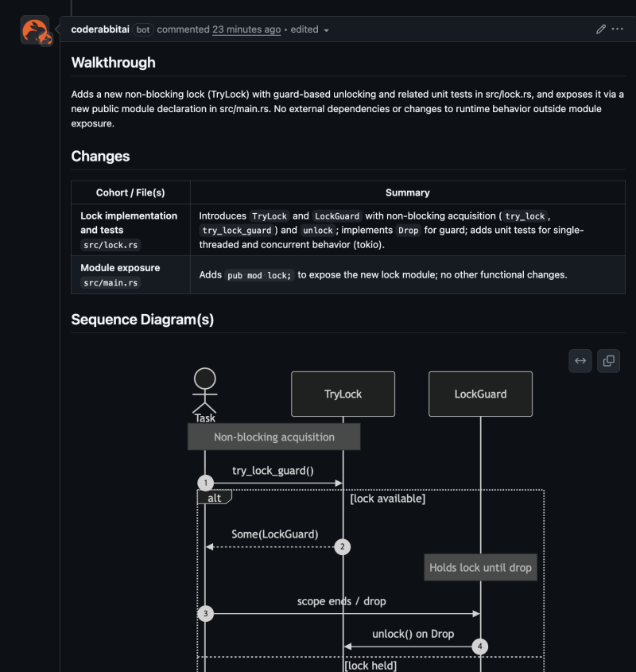The width and height of the screenshot is (636, 672).
Task: Click the 'bot' label badge
Action: 143,29
